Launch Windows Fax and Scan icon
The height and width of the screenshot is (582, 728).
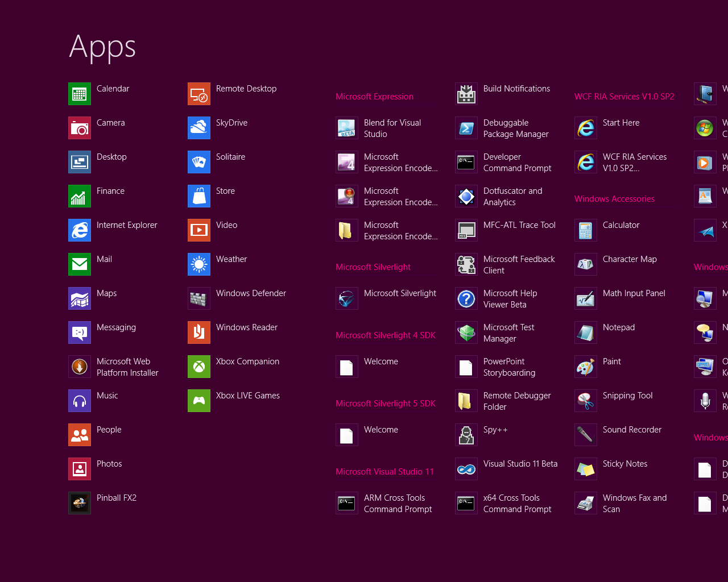click(586, 503)
